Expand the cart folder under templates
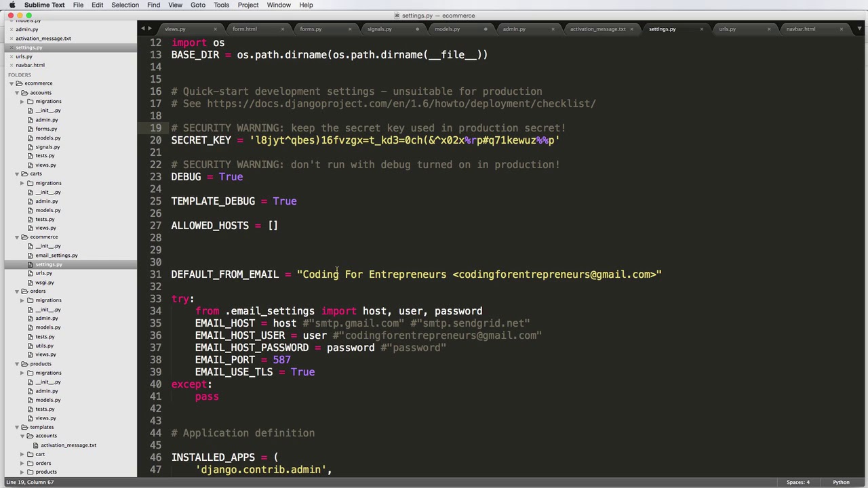The image size is (868, 488). (22, 454)
